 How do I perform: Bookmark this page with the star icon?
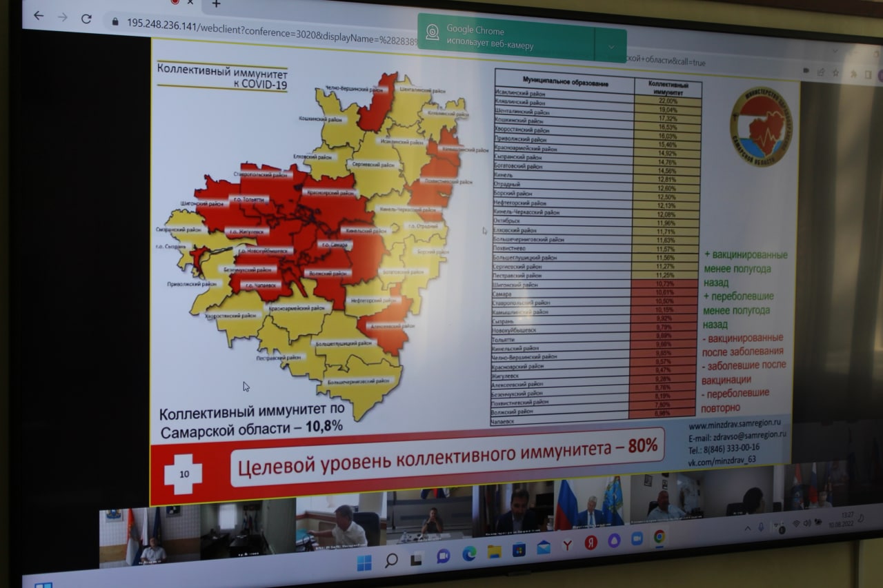pyautogui.click(x=836, y=72)
